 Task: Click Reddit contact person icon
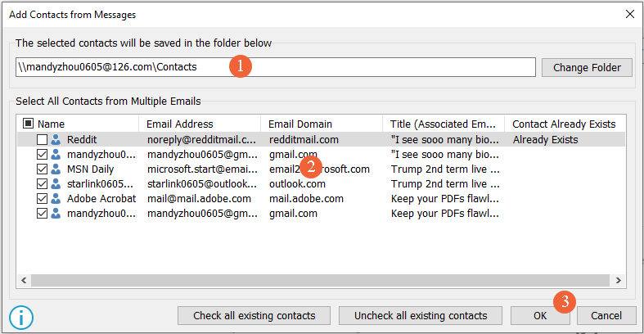[x=56, y=140]
